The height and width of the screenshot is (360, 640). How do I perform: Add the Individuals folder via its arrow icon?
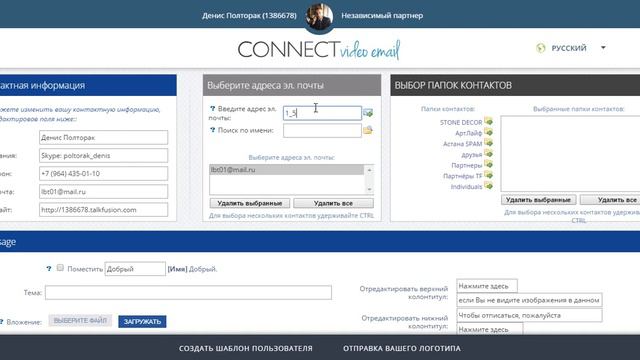coord(488,186)
